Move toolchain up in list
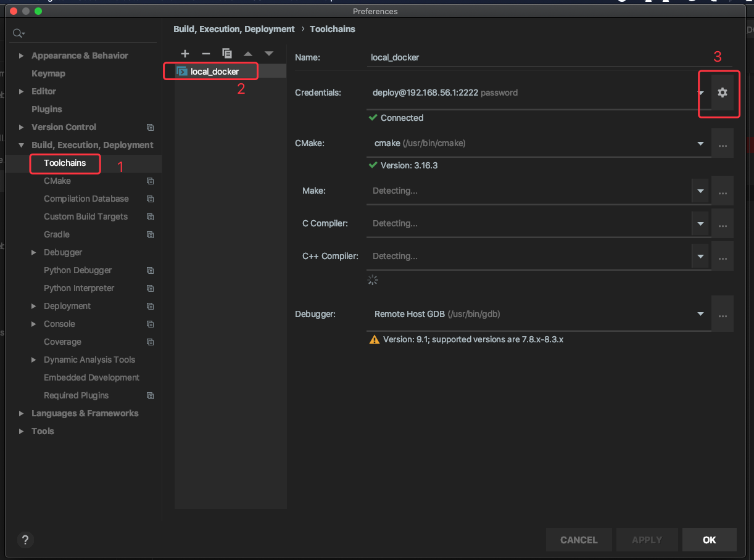This screenshot has height=560, width=754. click(247, 54)
